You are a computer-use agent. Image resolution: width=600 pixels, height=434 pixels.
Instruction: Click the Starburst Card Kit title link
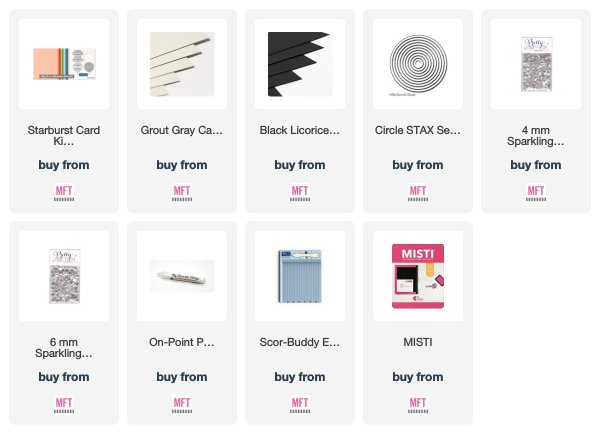click(64, 135)
